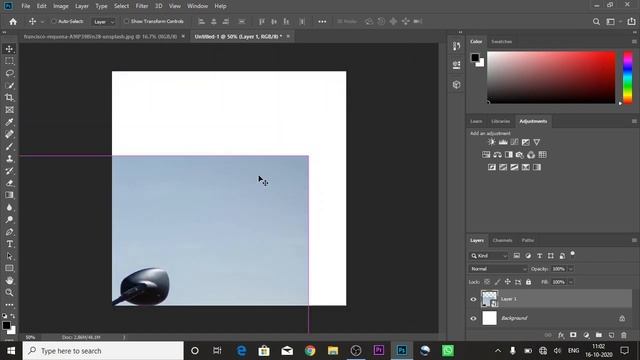Click the foreground color swatch in toolbar
Image resolution: width=640 pixels, height=360 pixels.
tap(6, 325)
